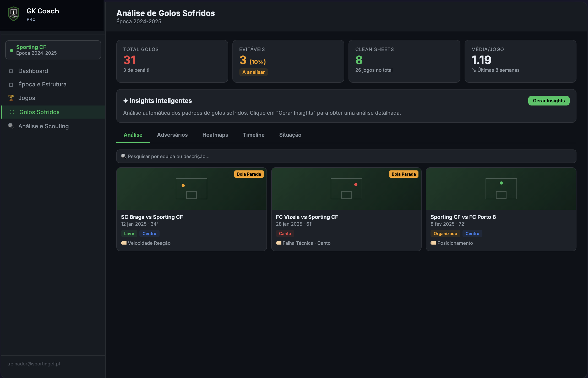The width and height of the screenshot is (588, 378).
Task: Click the Bola Parada badge on Vizela card
Action: click(404, 174)
